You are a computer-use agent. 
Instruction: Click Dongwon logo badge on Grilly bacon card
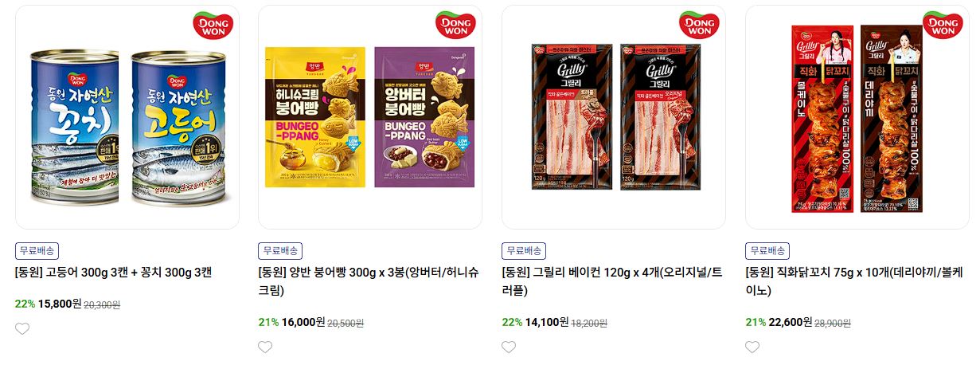(x=699, y=26)
